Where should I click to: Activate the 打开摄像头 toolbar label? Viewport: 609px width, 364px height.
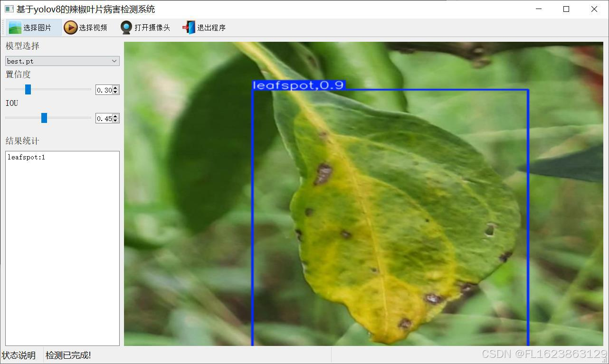tap(152, 28)
